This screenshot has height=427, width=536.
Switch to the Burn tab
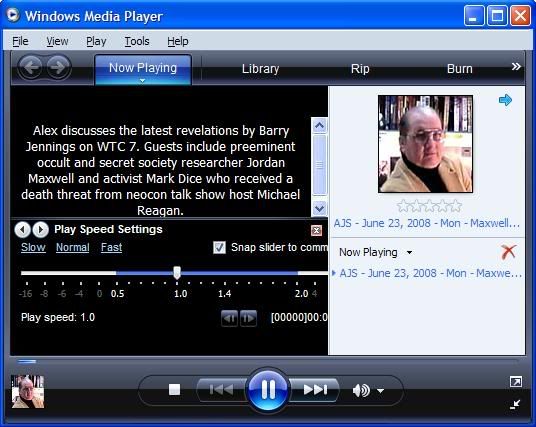click(x=460, y=69)
